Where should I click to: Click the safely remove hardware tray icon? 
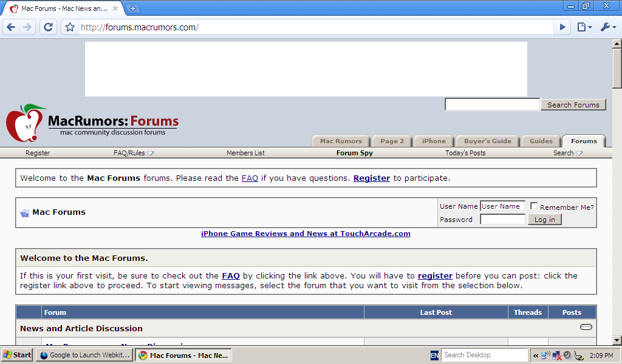(x=578, y=356)
